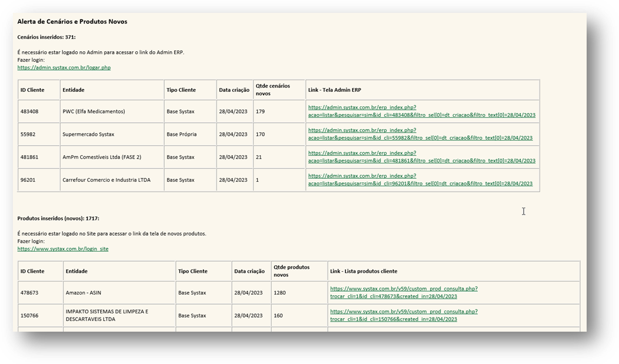
Task: Click scenario count '170'
Action: tap(260, 135)
